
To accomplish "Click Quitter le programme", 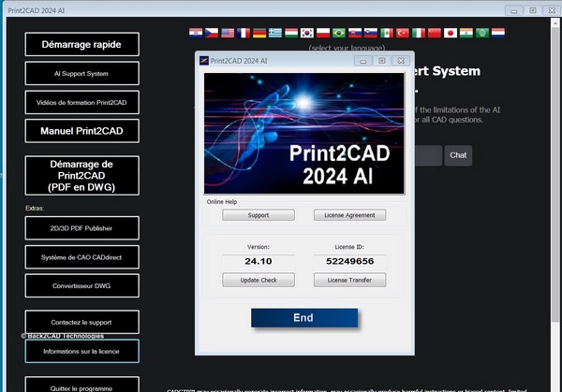I will (82, 385).
